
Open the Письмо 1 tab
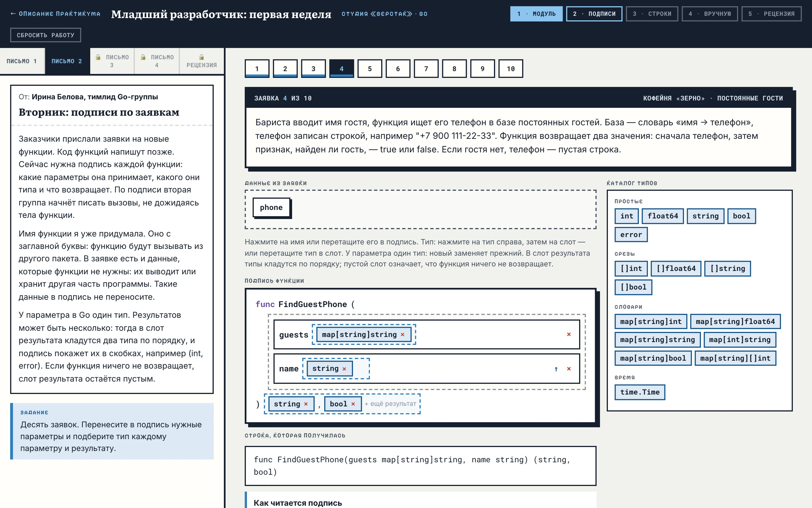(x=22, y=61)
